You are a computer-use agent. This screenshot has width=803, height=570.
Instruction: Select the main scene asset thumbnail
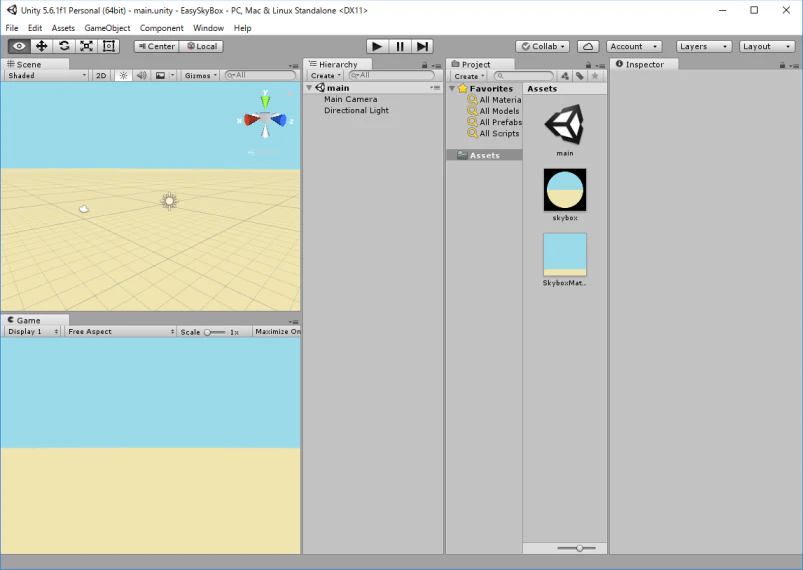[565, 125]
